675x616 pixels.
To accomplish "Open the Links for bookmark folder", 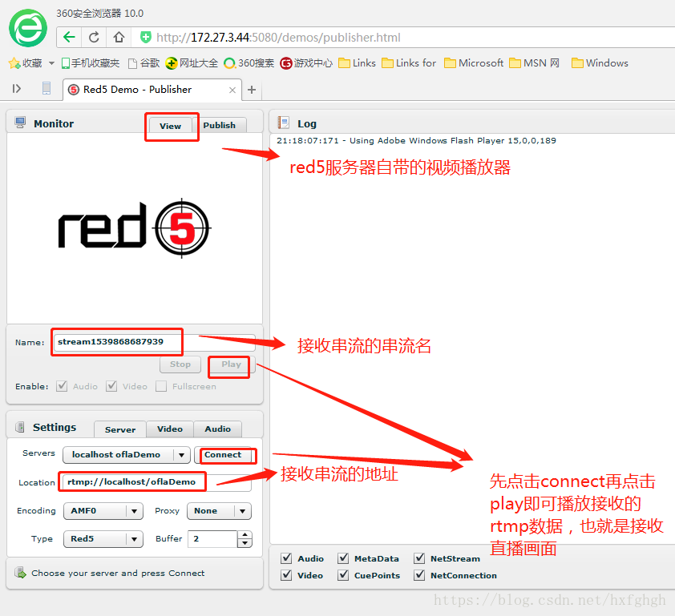I will pos(409,63).
